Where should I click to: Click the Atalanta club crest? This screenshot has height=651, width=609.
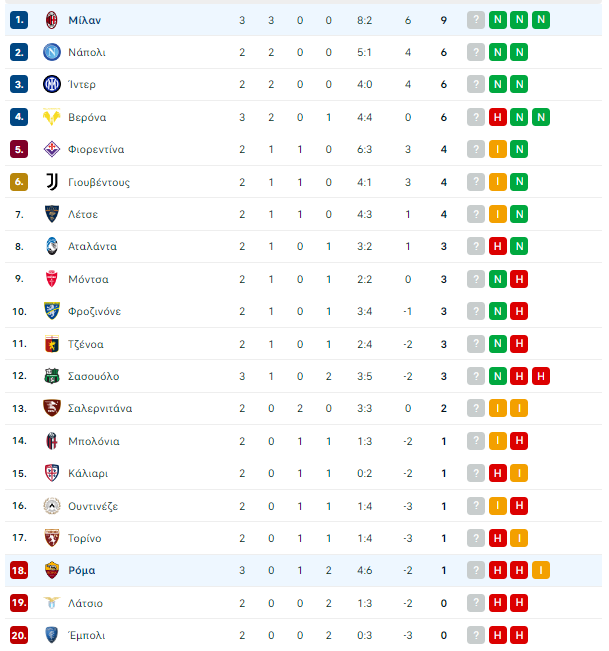pos(51,246)
